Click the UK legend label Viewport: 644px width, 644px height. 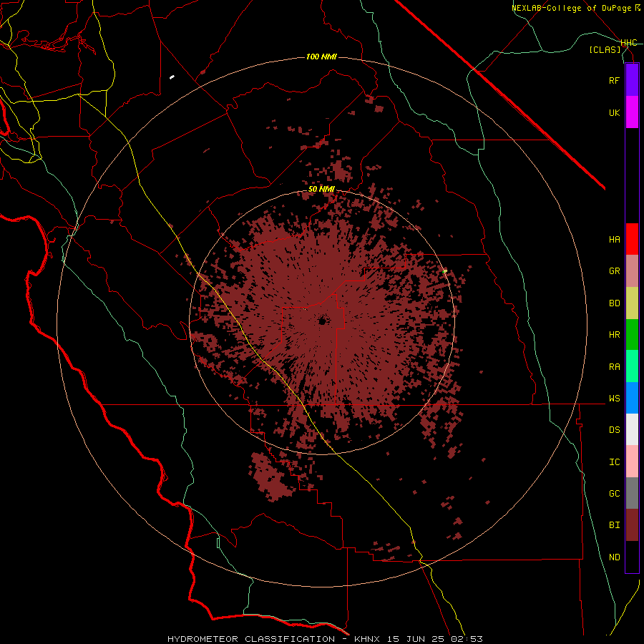pos(614,112)
